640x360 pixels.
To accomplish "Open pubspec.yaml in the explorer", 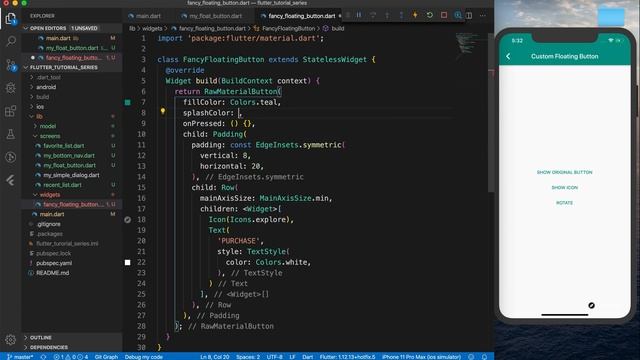I will pos(53,263).
